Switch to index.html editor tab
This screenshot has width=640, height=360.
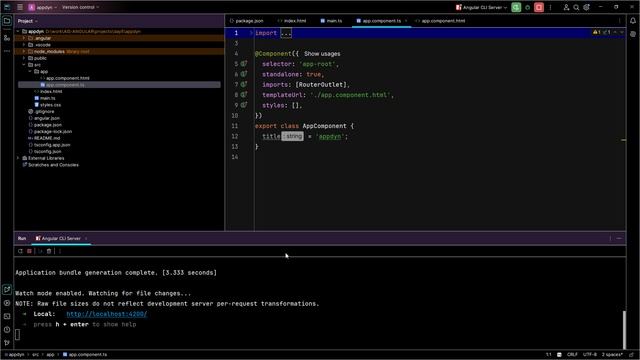click(291, 21)
